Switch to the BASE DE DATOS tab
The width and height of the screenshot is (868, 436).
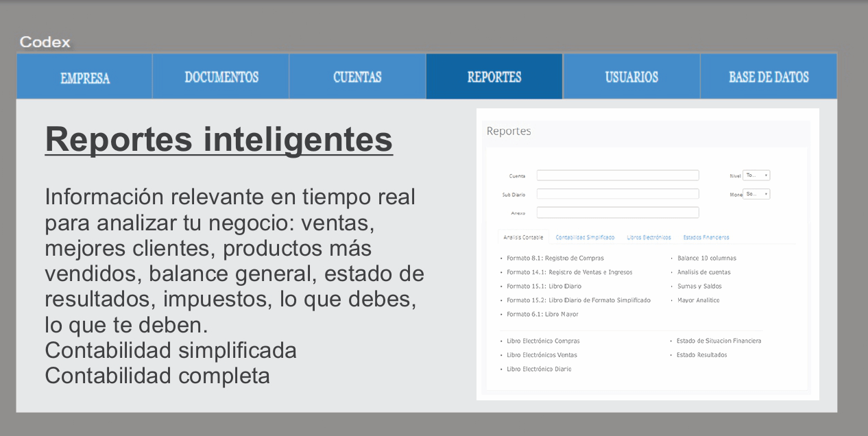(x=769, y=77)
